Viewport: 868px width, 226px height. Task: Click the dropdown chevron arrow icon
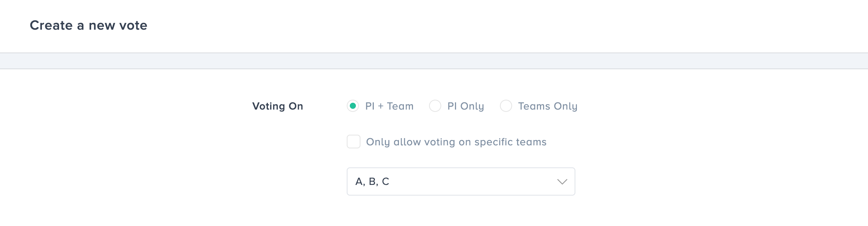[x=562, y=181]
